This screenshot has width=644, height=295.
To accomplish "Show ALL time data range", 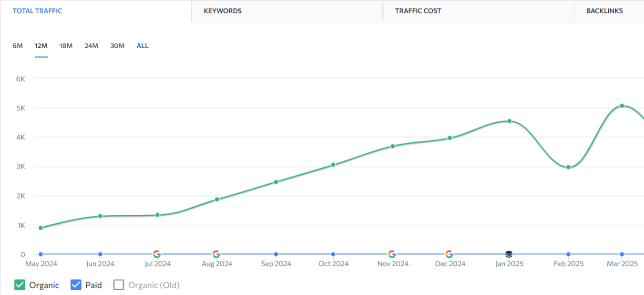I will (x=143, y=46).
